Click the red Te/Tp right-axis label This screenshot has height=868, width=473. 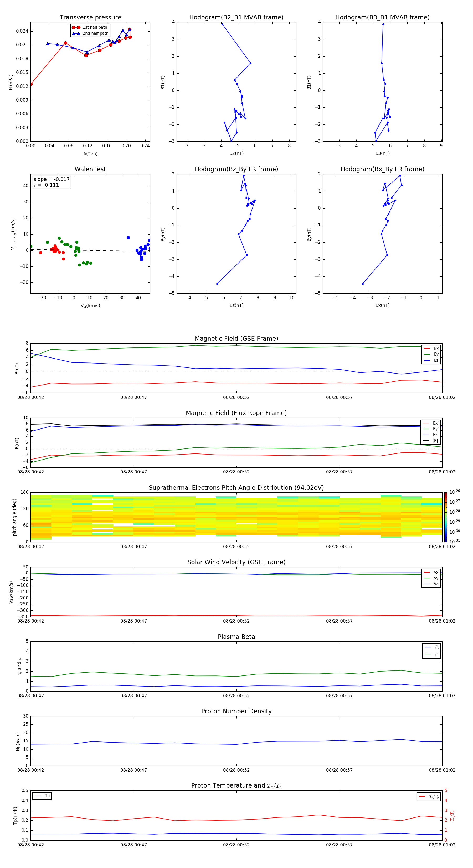[453, 815]
